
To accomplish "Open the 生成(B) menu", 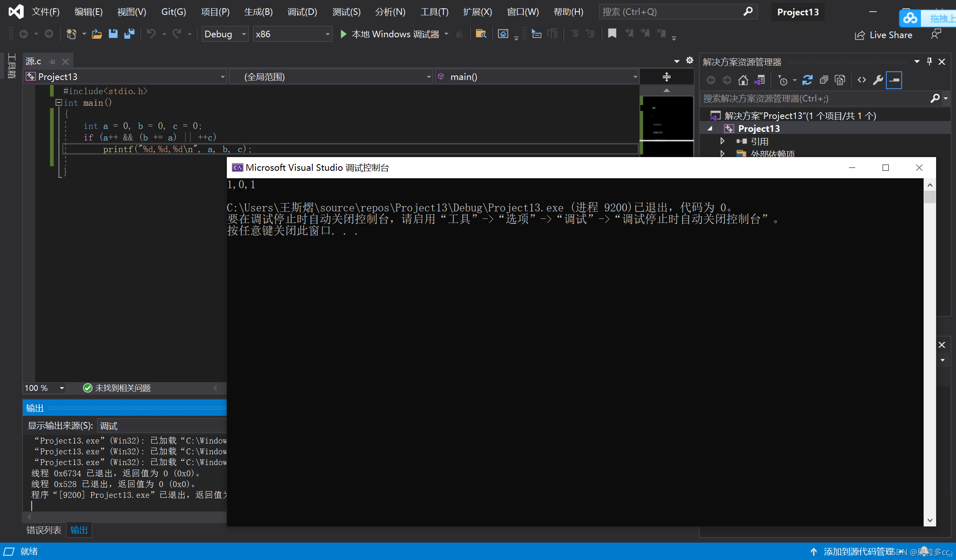I will [x=258, y=12].
